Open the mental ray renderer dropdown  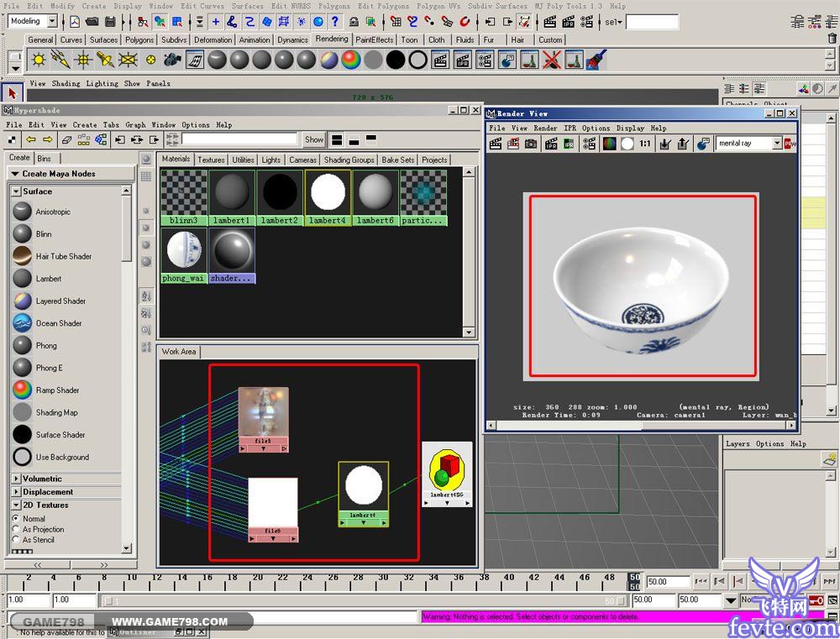click(776, 144)
